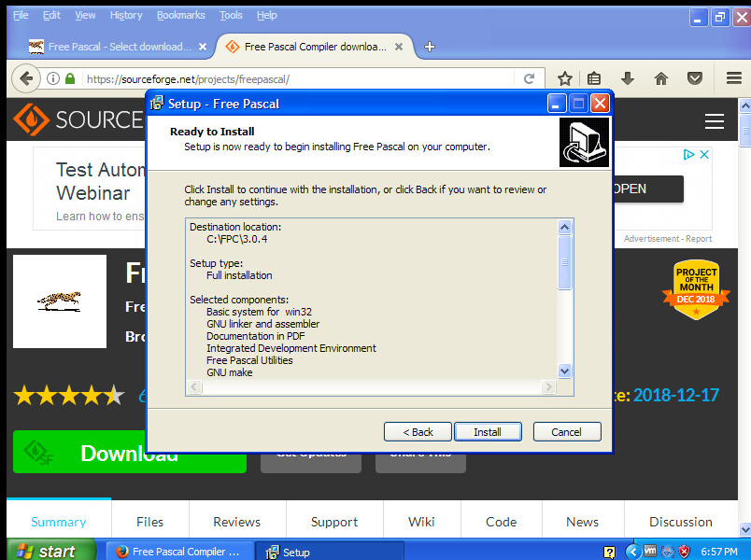Screen dimensions: 751x560
Task: Click the URL address bar field
Action: point(299,79)
